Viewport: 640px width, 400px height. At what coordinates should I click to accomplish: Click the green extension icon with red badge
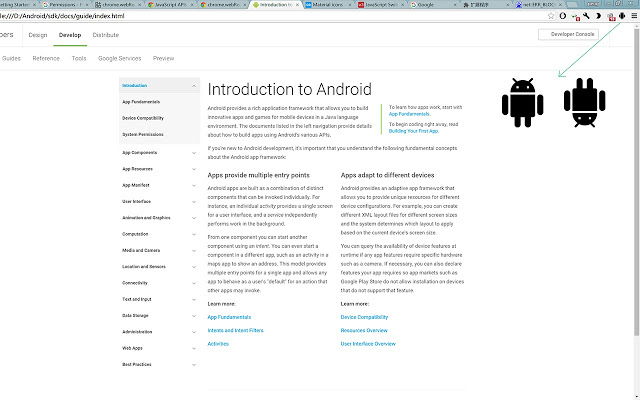[x=575, y=16]
